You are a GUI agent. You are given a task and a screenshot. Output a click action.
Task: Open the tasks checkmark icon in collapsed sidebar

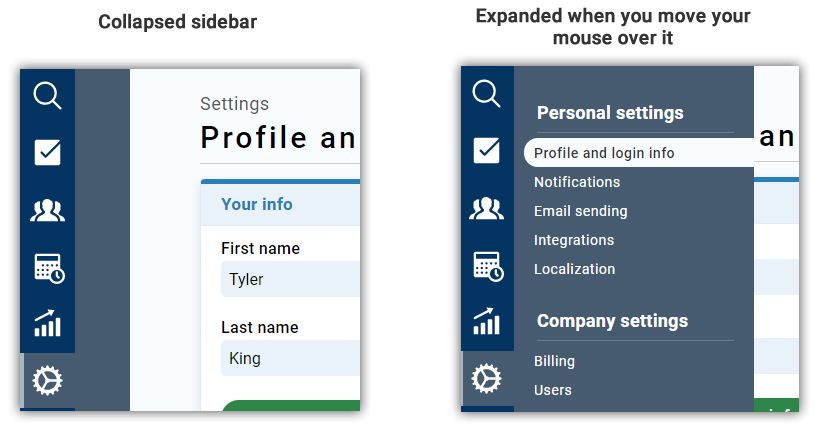pos(47,152)
